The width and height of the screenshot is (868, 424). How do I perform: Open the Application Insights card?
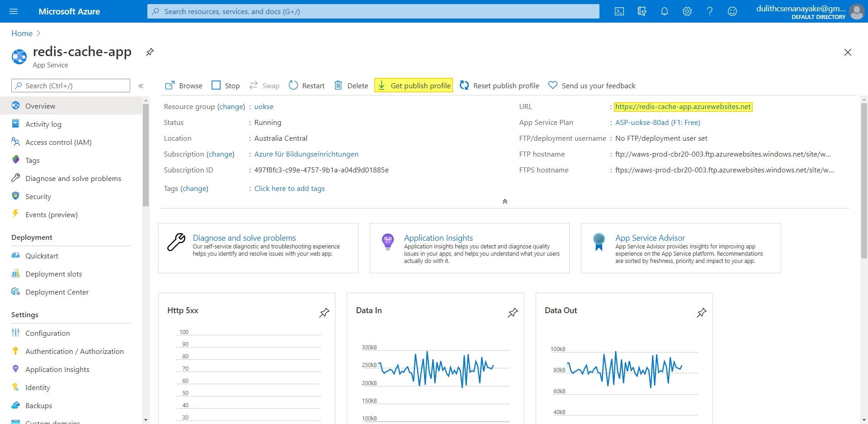[x=469, y=248]
